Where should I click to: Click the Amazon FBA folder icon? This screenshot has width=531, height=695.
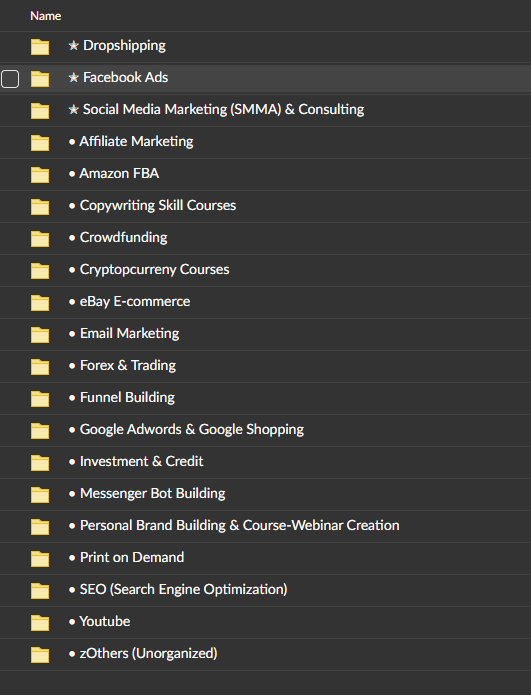(40, 175)
